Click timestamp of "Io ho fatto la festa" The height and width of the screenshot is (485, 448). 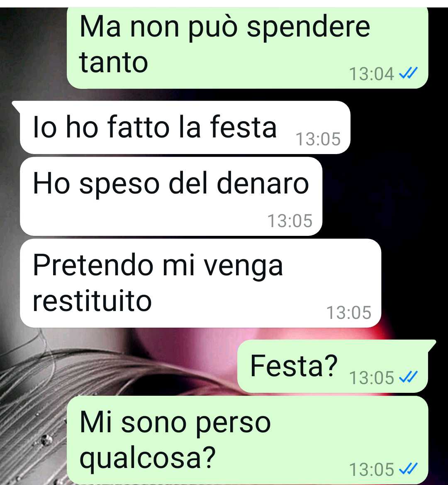(x=318, y=139)
